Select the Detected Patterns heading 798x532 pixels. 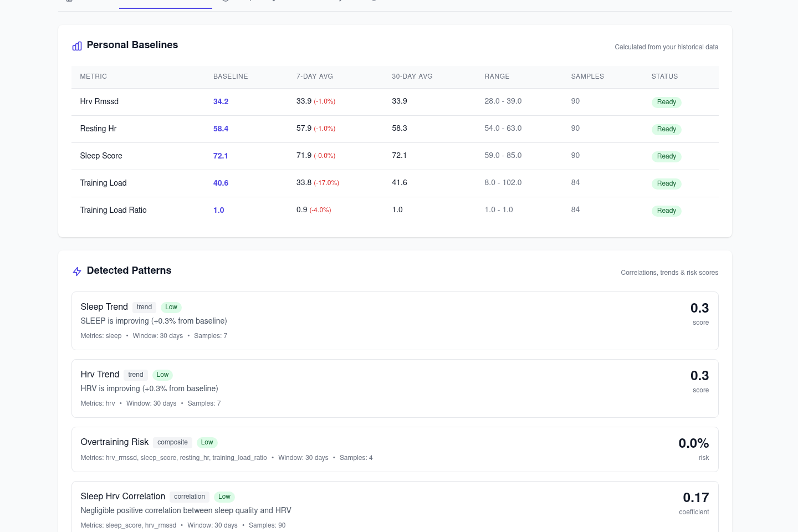(129, 270)
